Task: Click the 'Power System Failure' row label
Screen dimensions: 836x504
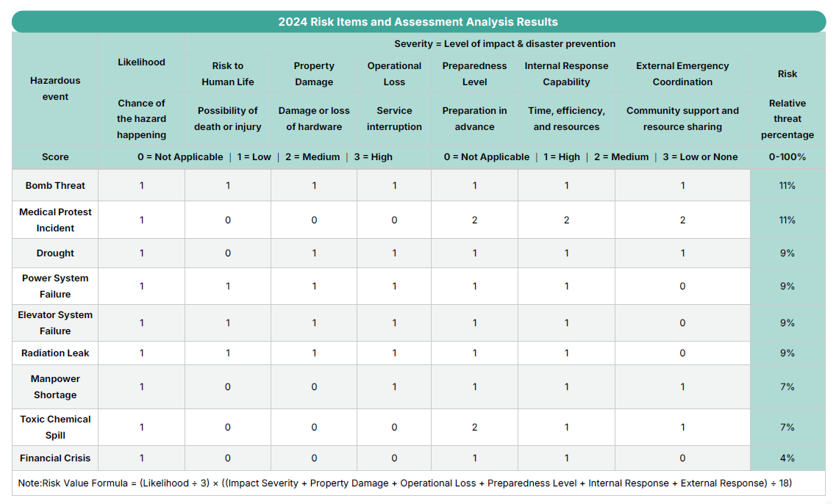Action: coord(55,286)
